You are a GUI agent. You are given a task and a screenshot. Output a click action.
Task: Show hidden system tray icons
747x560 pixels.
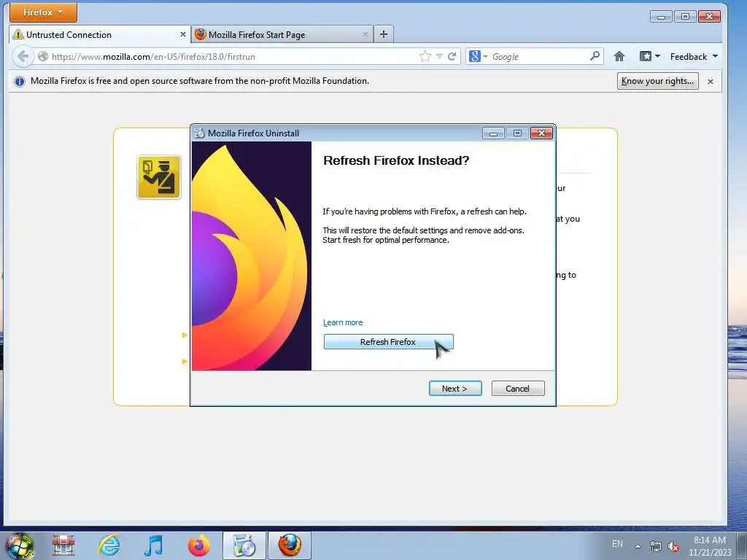pyautogui.click(x=638, y=546)
